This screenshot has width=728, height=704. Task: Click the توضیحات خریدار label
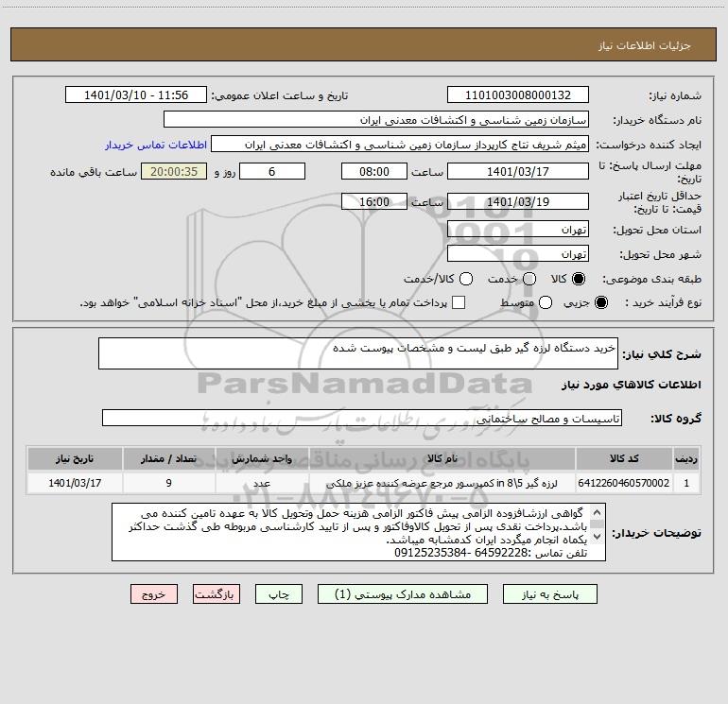click(656, 533)
